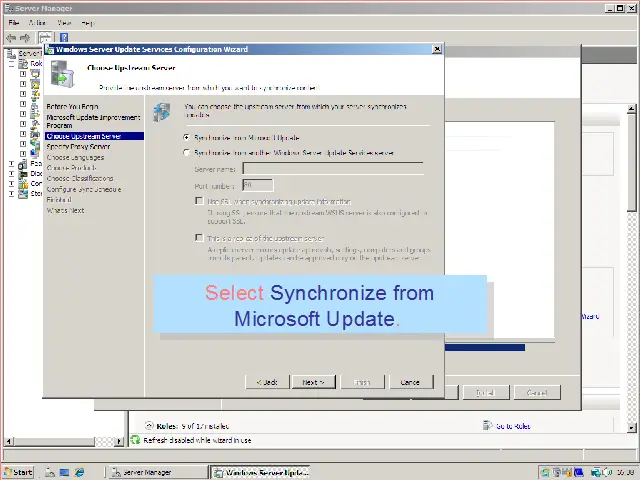Click the Configure Sync Schedule step
This screenshot has height=480, width=640.
coord(84,189)
